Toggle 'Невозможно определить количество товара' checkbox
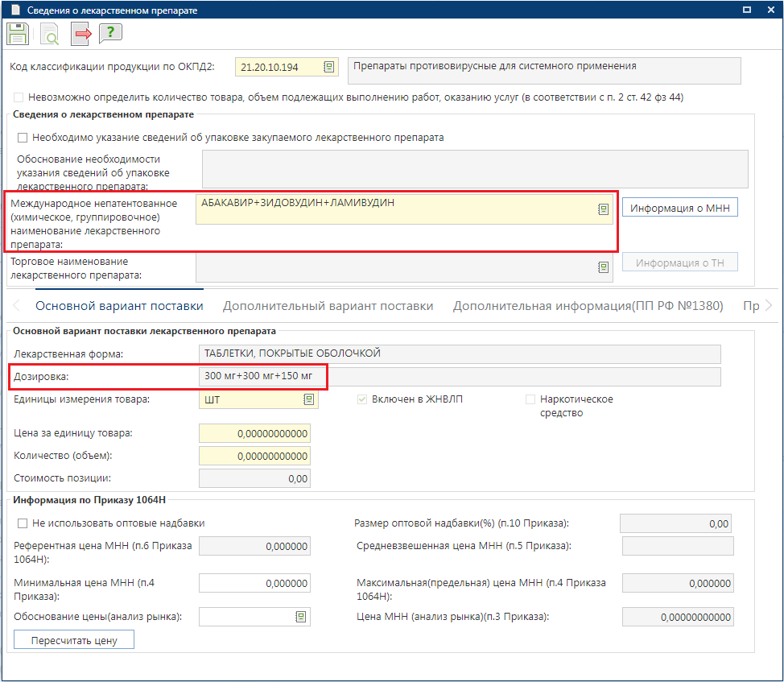Screen dimensions: 784x682 [x=19, y=97]
